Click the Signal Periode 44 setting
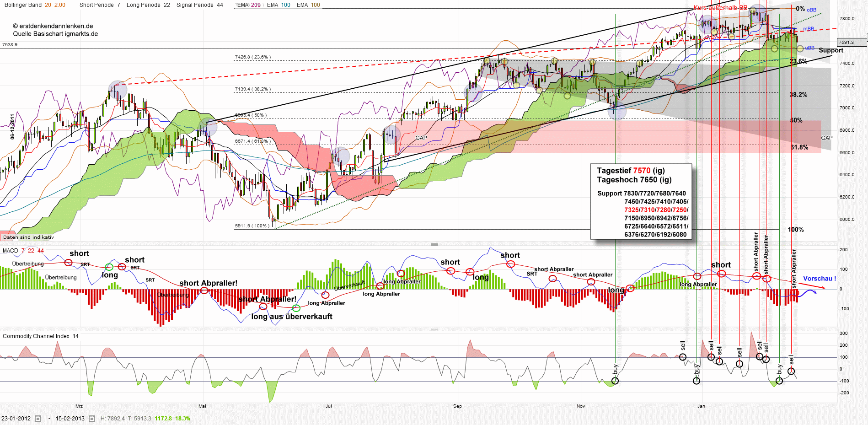 [x=200, y=5]
